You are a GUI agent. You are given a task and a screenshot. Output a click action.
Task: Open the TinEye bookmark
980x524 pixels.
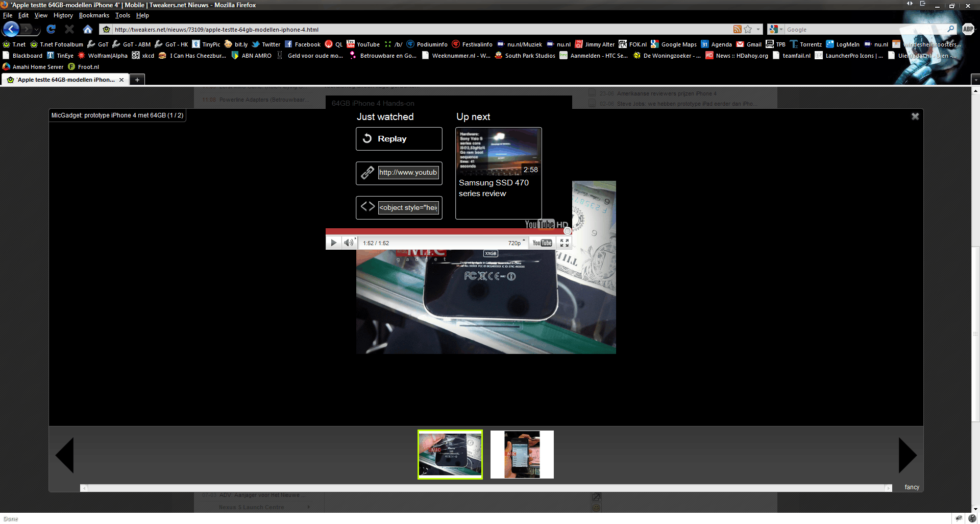click(x=60, y=56)
